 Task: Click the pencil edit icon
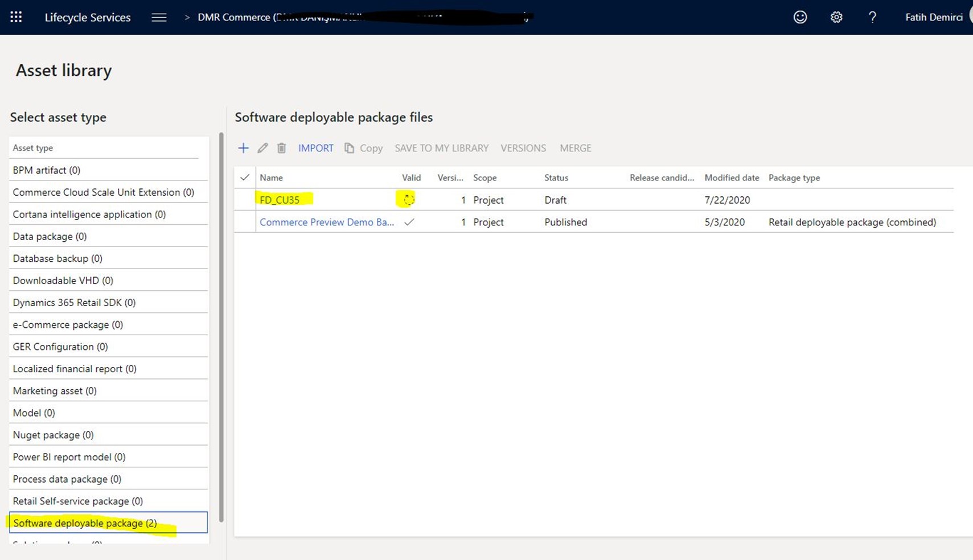point(262,148)
